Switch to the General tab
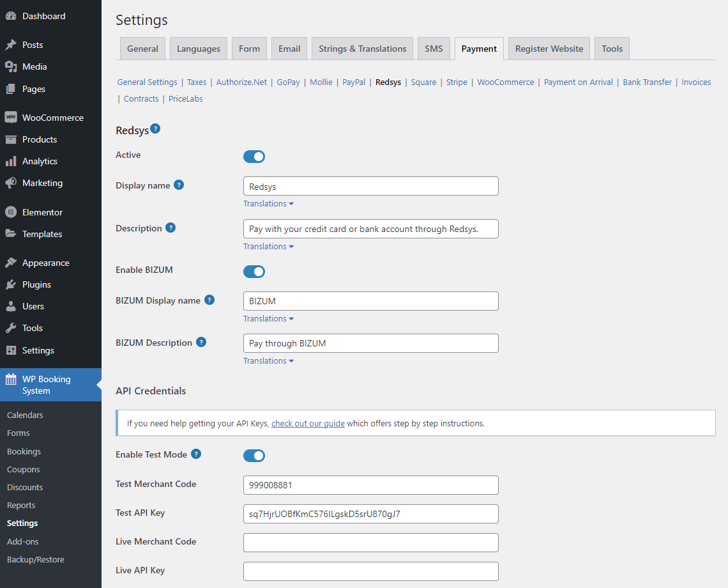Viewport: 728px width, 588px height. coord(142,49)
